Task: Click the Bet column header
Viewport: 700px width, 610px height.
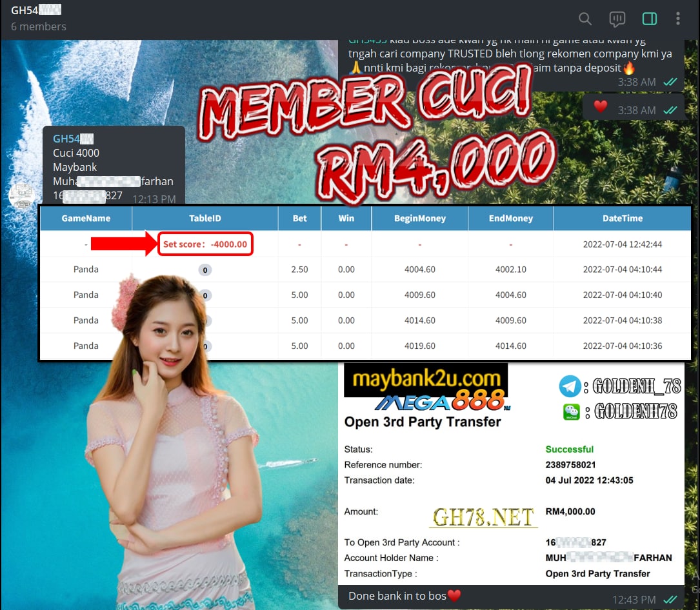Action: click(299, 218)
